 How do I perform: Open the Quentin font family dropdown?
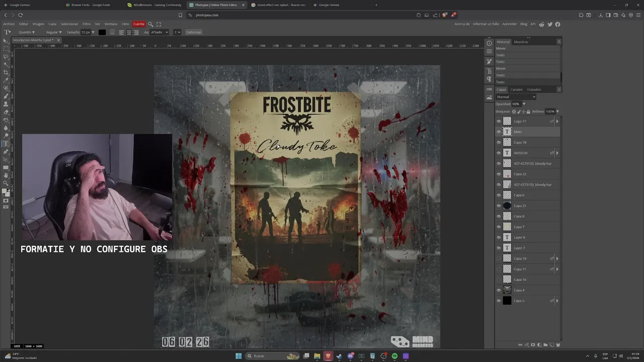(27, 32)
